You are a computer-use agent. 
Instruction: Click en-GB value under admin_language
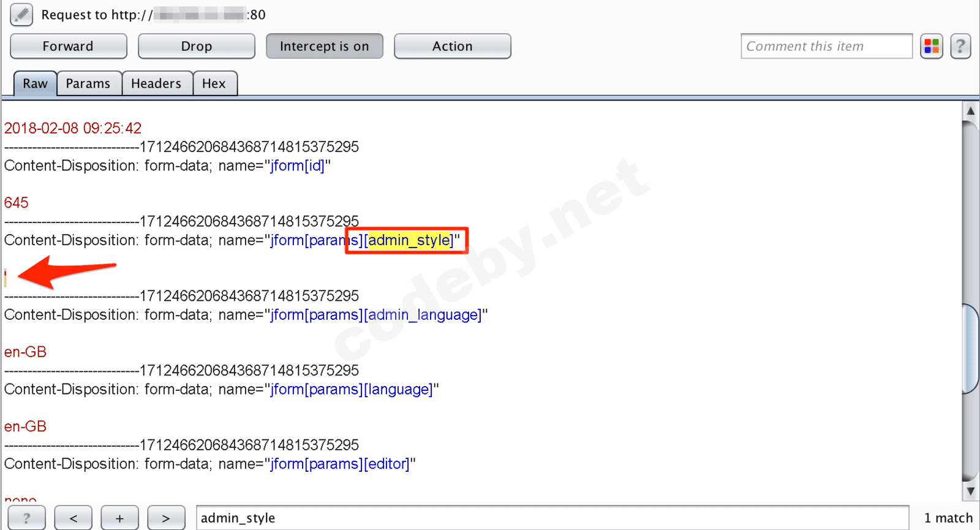click(26, 352)
